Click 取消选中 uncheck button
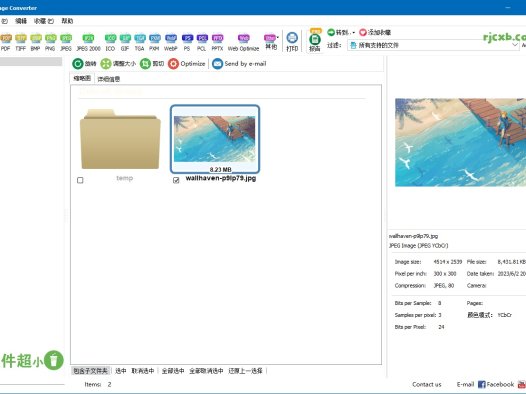Screen dimensions: 526x394 click(143, 371)
